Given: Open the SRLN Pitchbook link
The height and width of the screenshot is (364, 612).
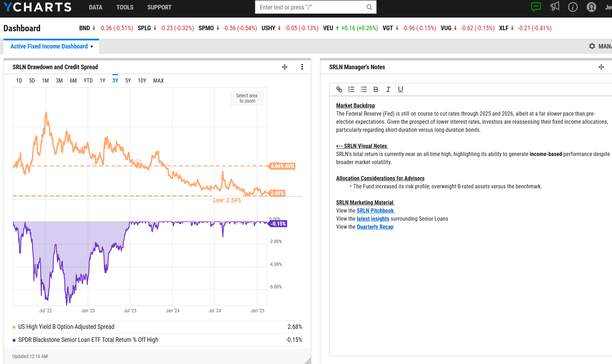Looking at the screenshot, I should pos(375,210).
